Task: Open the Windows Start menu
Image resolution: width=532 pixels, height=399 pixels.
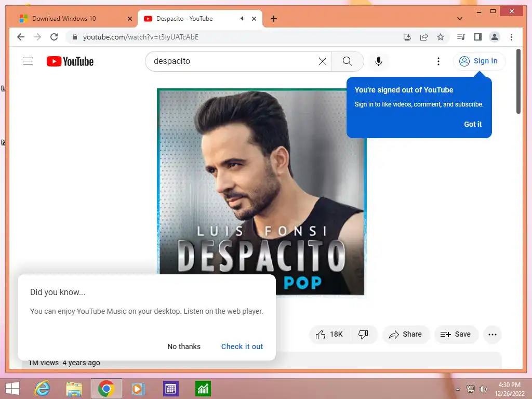Action: (x=12, y=389)
